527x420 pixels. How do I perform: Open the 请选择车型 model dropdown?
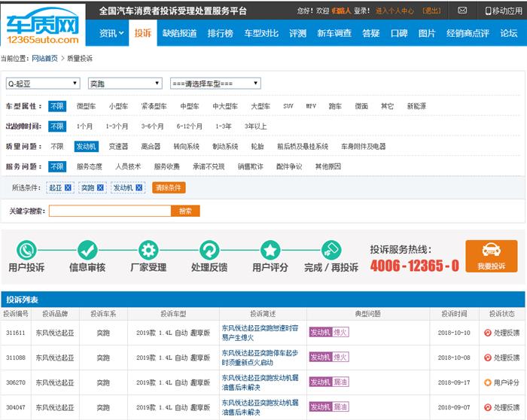point(215,84)
